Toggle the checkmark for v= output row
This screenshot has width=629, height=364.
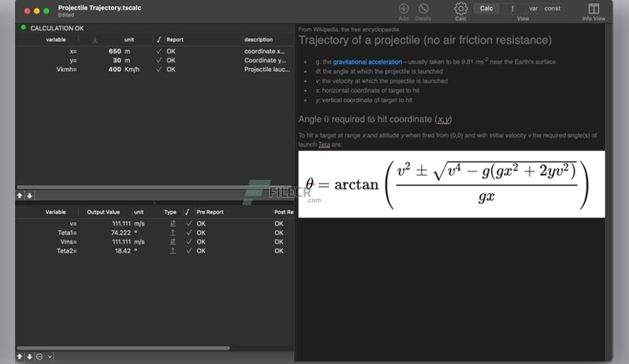pos(189,223)
